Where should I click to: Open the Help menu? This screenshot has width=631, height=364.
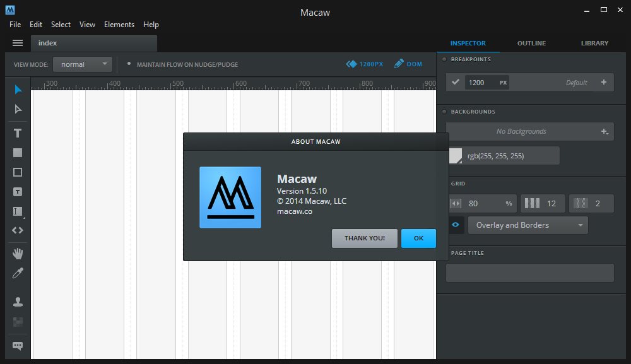(x=151, y=25)
